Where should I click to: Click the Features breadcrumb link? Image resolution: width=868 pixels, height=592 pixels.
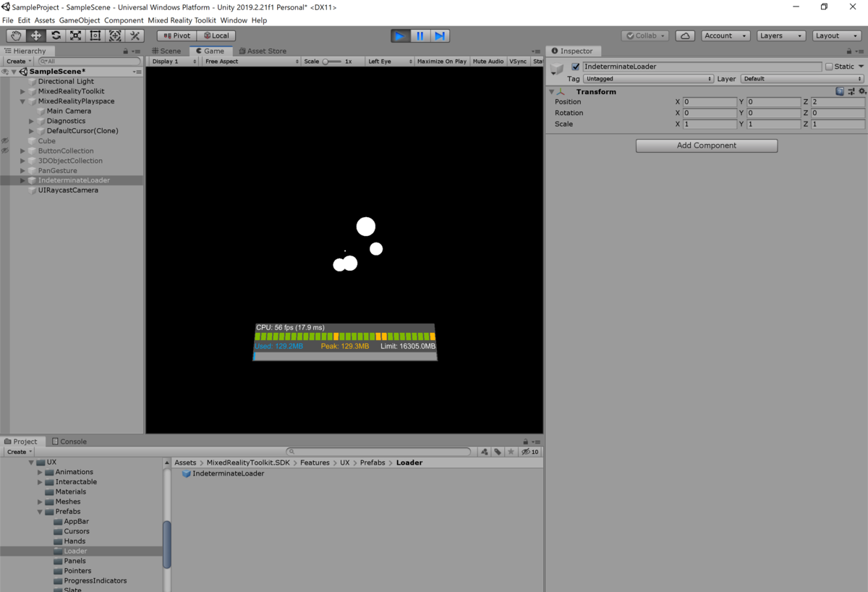pos(315,462)
